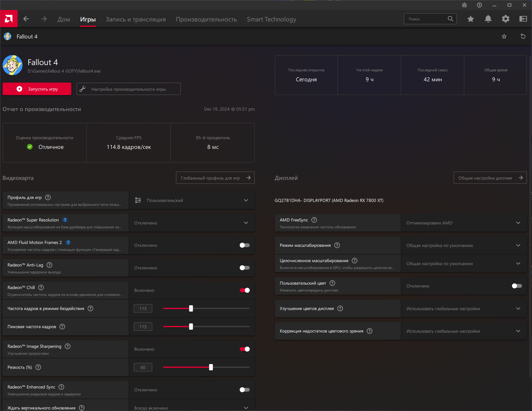
Task: Show help for Режим масштабирования
Action: [337, 245]
